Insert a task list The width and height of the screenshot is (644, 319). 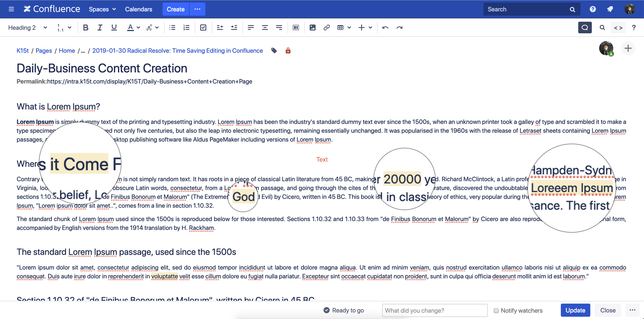[203, 28]
